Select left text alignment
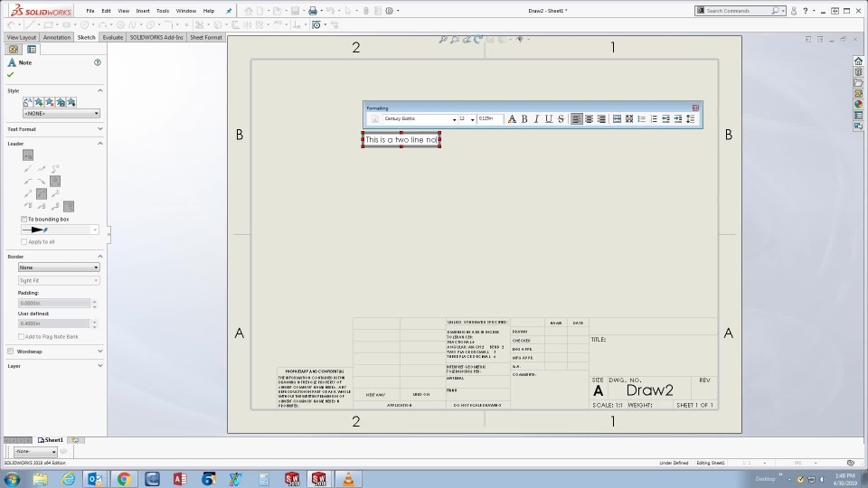This screenshot has height=488, width=868. tap(576, 119)
